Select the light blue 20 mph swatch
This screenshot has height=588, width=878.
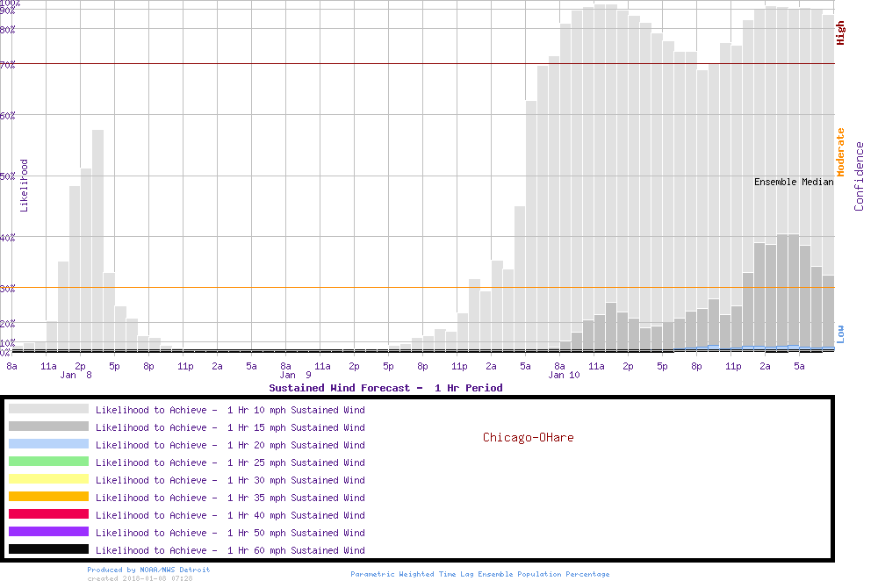[48, 444]
